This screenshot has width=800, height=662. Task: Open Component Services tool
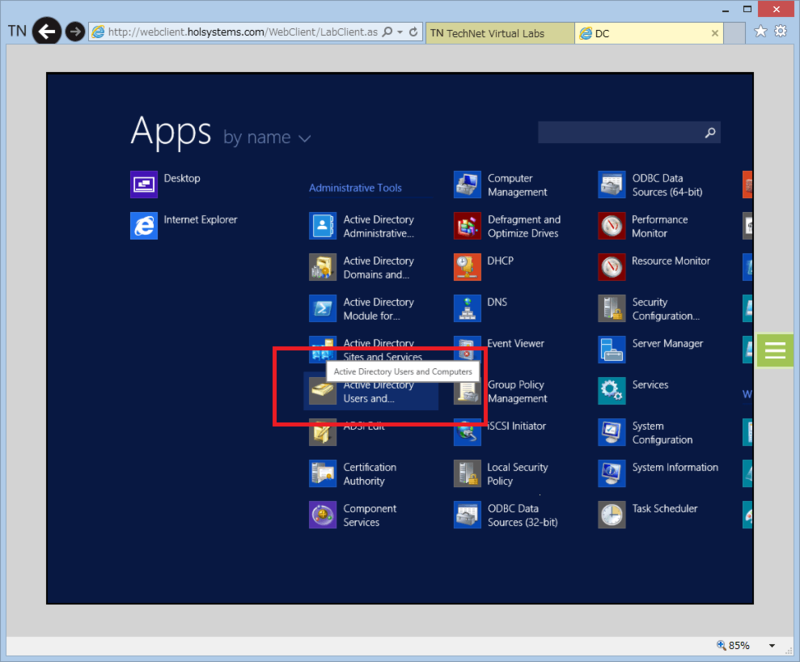tap(322, 515)
